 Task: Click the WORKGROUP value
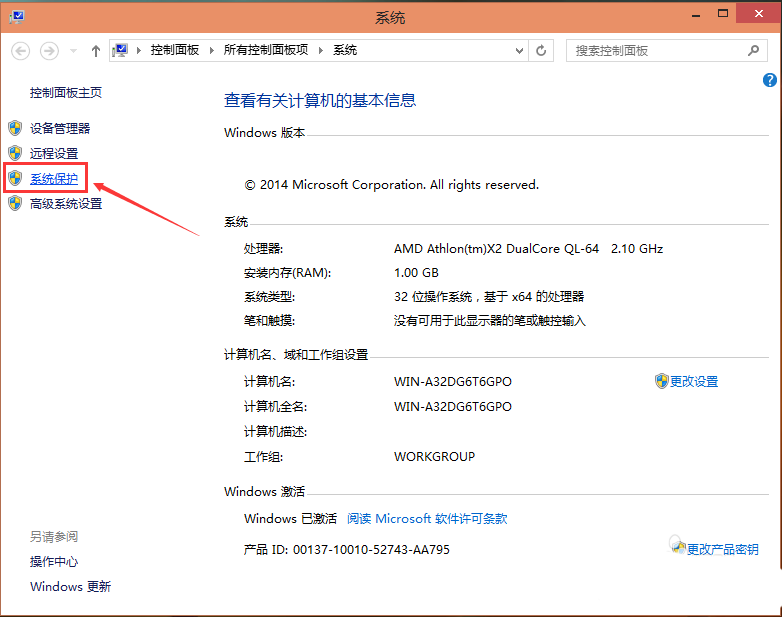tap(434, 456)
